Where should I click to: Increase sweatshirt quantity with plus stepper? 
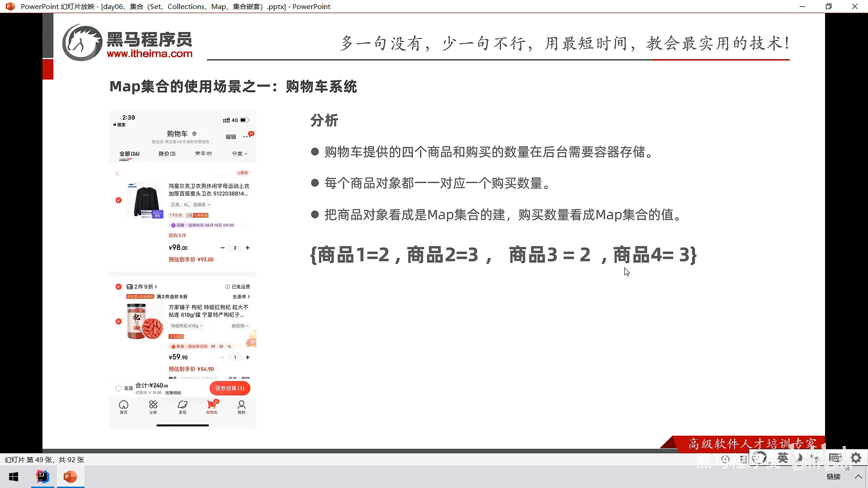(x=247, y=248)
